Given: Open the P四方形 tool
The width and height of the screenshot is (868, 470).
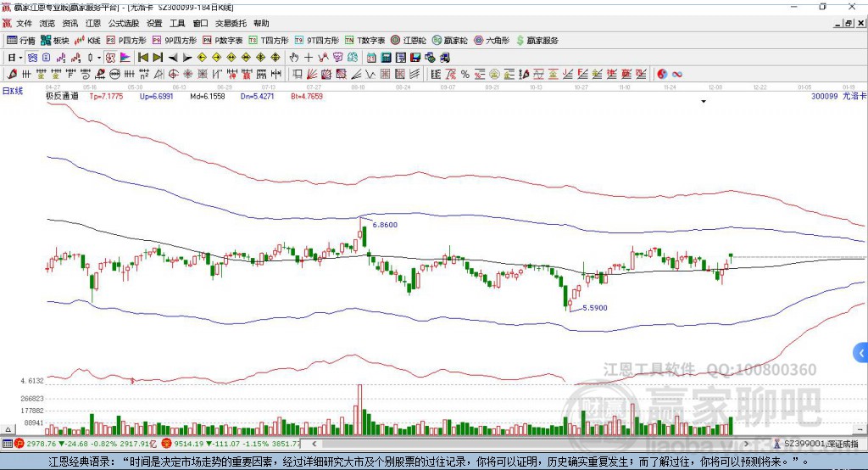Looking at the screenshot, I should (126, 41).
